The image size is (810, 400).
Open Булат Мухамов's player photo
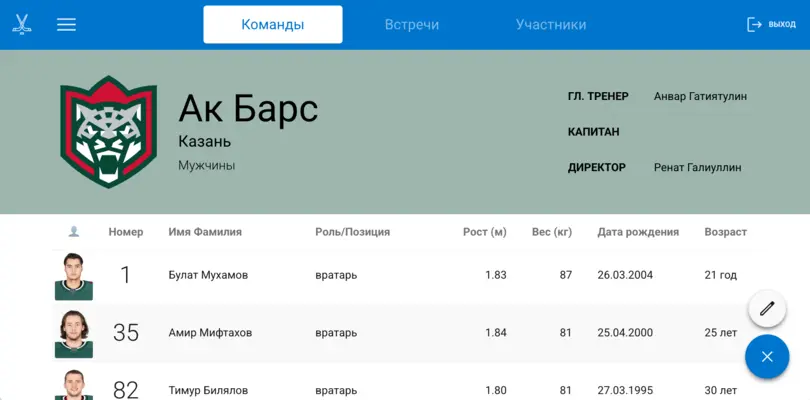click(x=74, y=276)
